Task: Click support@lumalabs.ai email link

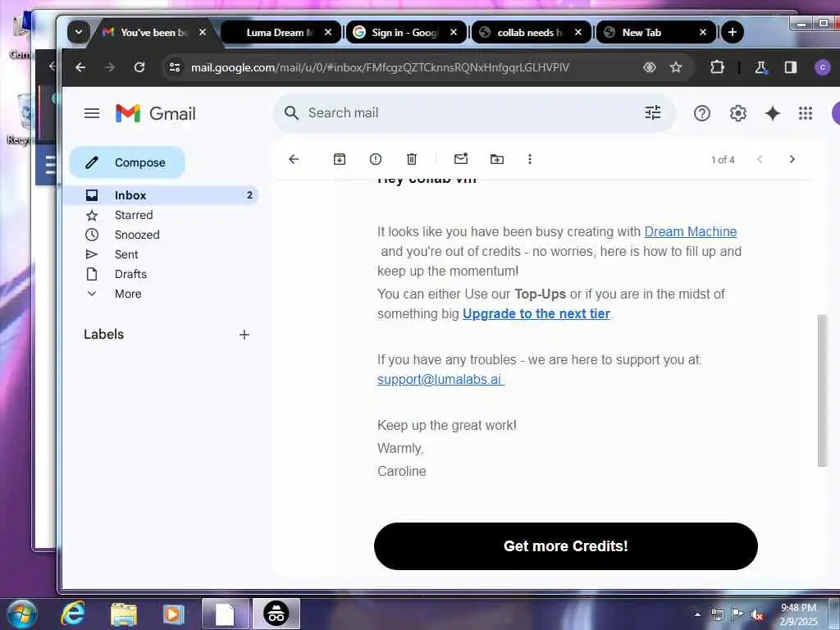Action: tap(441, 379)
